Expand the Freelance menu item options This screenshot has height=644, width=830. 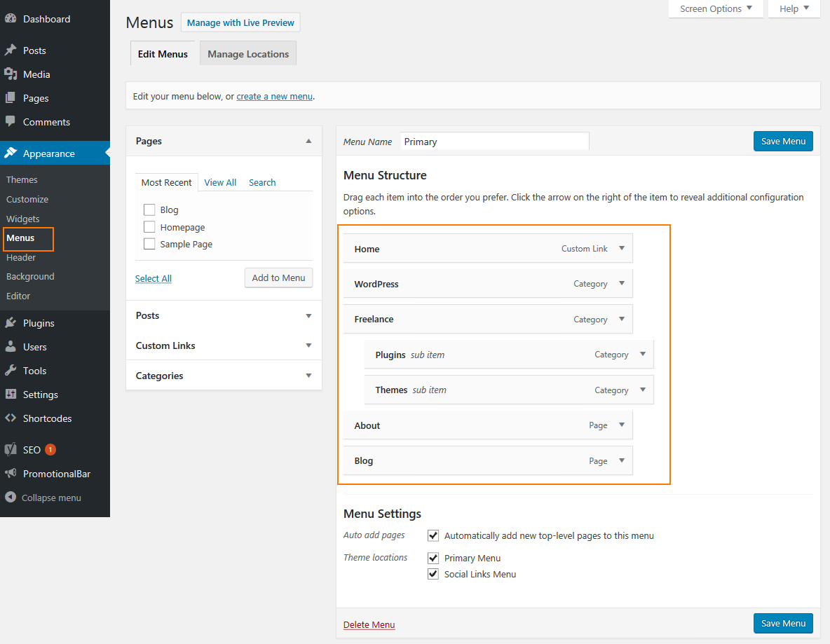621,319
